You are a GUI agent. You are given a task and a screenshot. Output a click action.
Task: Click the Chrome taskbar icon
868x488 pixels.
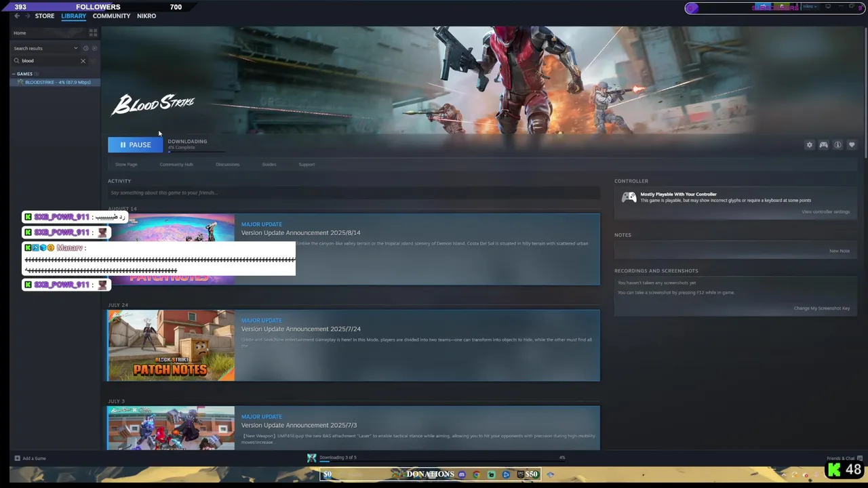coord(476,474)
